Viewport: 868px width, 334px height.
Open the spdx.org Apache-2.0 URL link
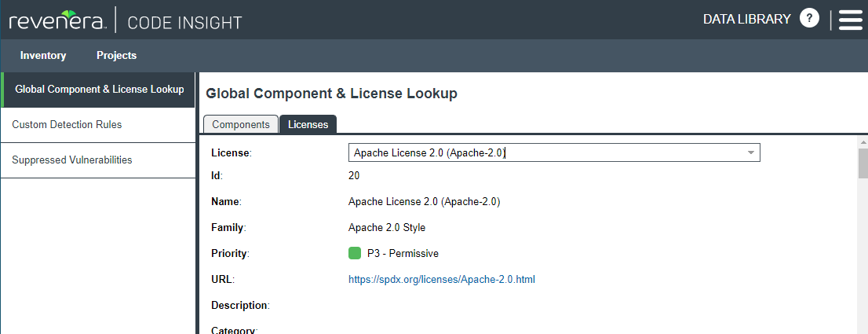442,279
